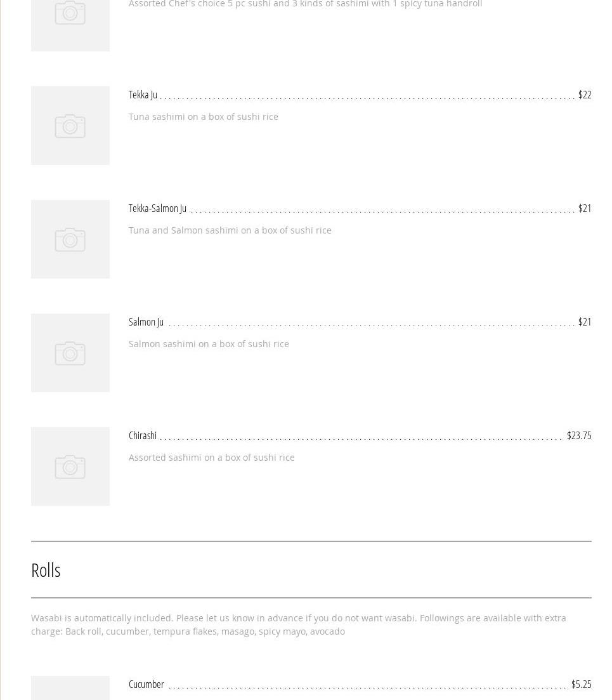Click the "Assorted sashimi on a box" description
612x700 pixels.
tap(211, 458)
